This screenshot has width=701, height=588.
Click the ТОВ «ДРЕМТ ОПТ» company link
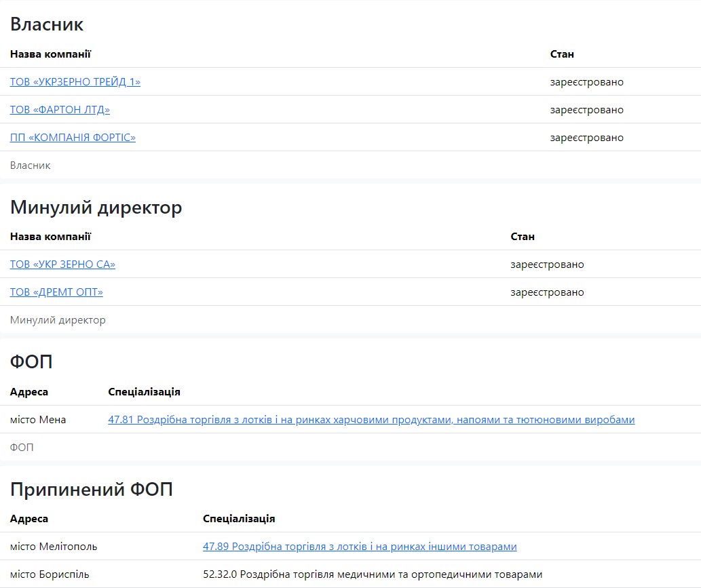56,292
